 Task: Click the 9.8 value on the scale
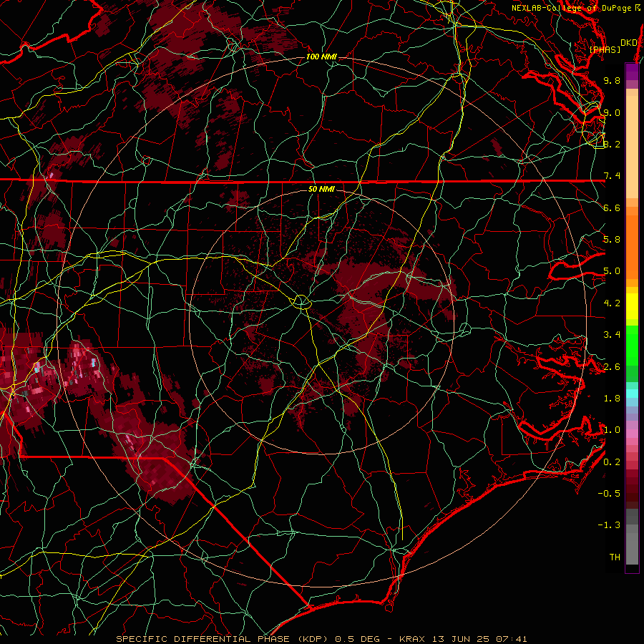(612, 80)
